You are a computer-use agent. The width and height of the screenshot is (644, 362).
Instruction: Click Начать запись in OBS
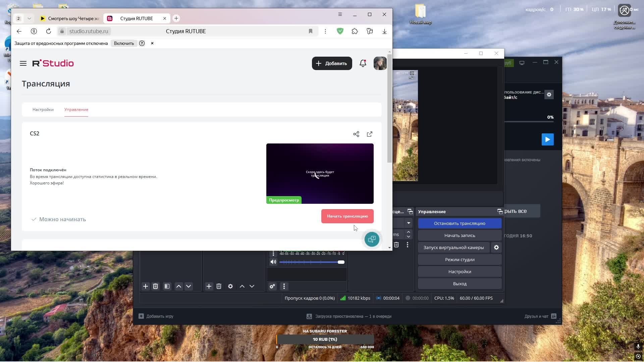point(460,235)
